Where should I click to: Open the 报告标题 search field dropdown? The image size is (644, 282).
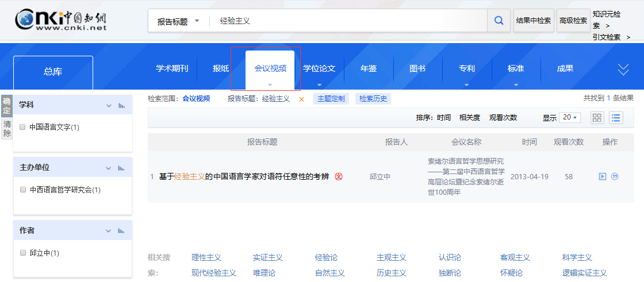click(x=178, y=21)
